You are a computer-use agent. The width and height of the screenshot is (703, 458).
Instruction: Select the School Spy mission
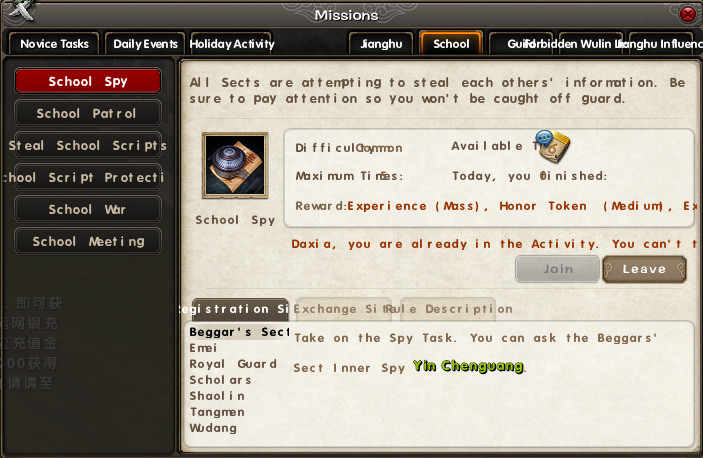[x=88, y=81]
